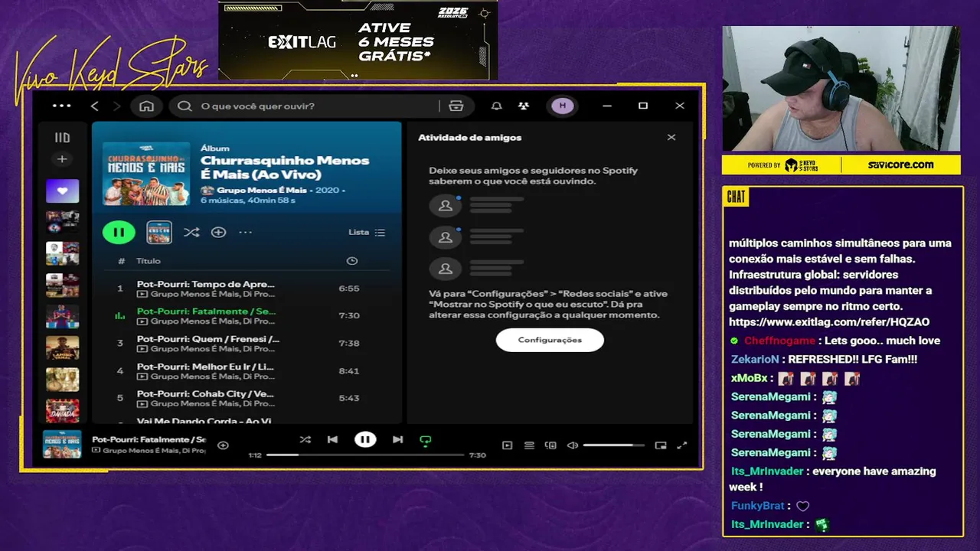This screenshot has width=980, height=551.
Task: Enter full screen player
Action: point(682,445)
